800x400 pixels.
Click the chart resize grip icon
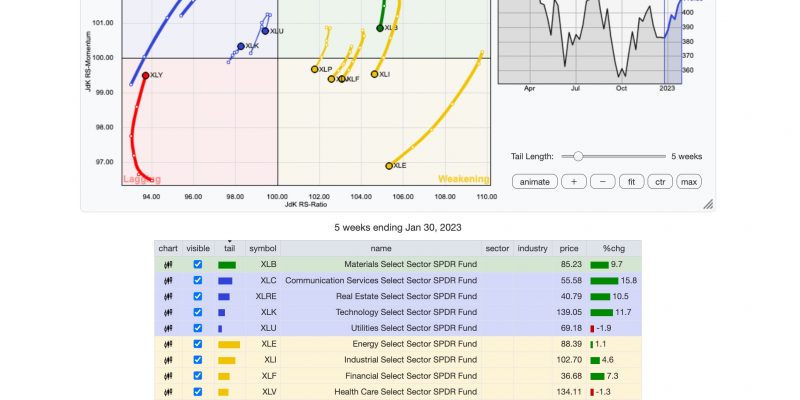(x=708, y=205)
